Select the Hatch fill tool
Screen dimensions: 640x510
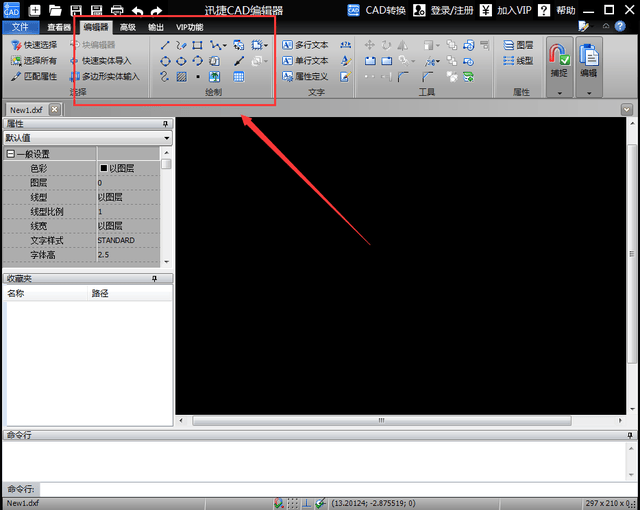(x=182, y=77)
